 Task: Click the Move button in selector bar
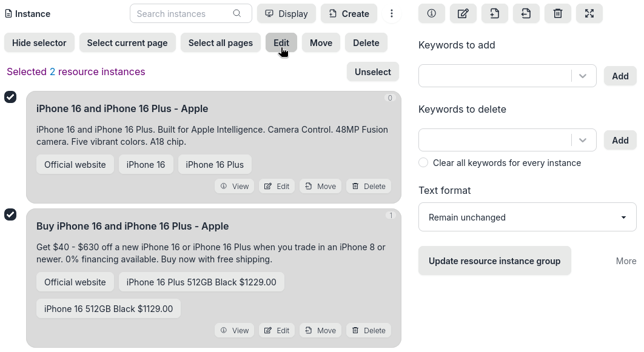coord(321,43)
